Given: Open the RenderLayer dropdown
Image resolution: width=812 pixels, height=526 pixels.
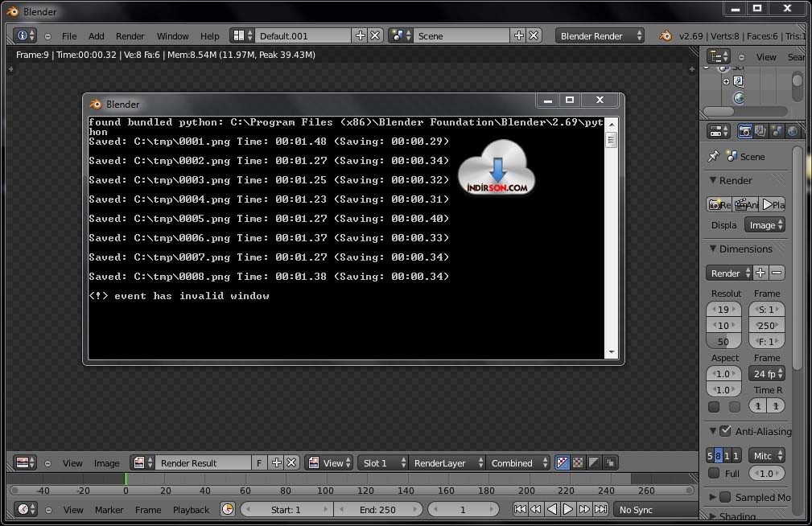Looking at the screenshot, I should point(447,462).
